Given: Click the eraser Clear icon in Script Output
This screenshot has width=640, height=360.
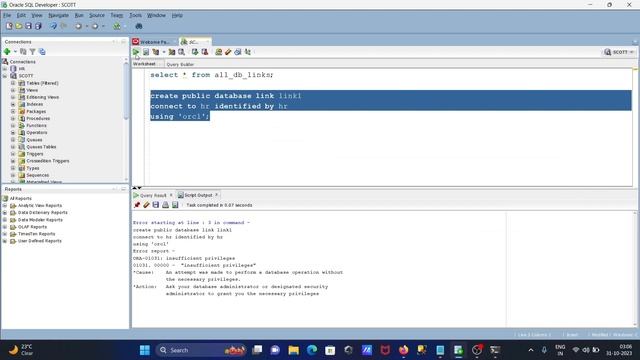Looking at the screenshot, I should (146, 205).
